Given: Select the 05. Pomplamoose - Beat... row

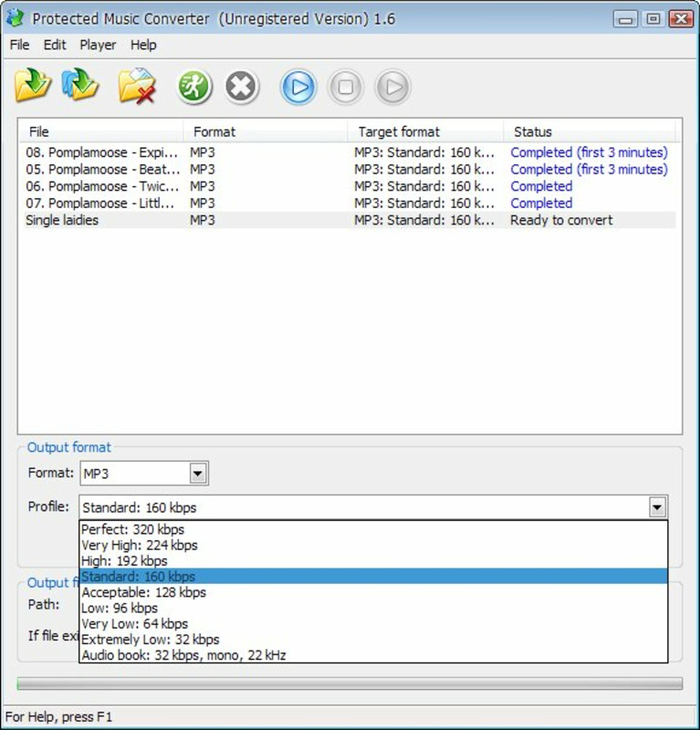Looking at the screenshot, I should point(350,170).
